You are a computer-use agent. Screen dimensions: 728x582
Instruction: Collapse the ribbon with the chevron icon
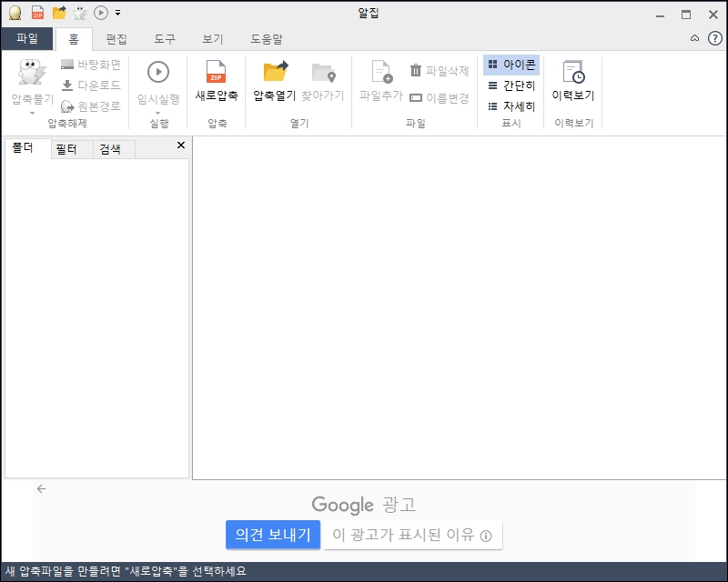(694, 38)
